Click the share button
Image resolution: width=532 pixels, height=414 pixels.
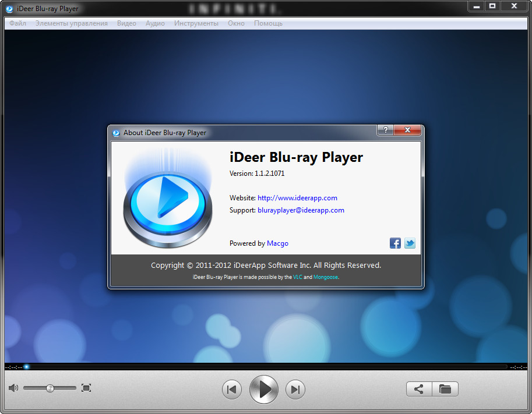click(x=419, y=389)
